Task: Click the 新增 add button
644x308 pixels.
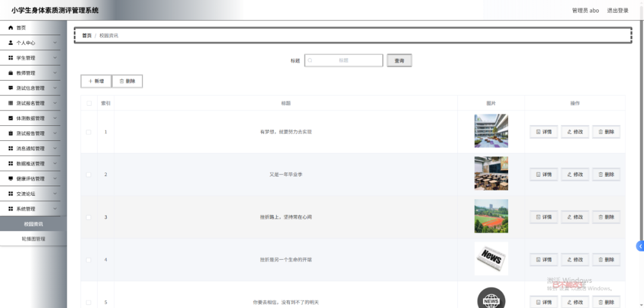Action: point(96,81)
